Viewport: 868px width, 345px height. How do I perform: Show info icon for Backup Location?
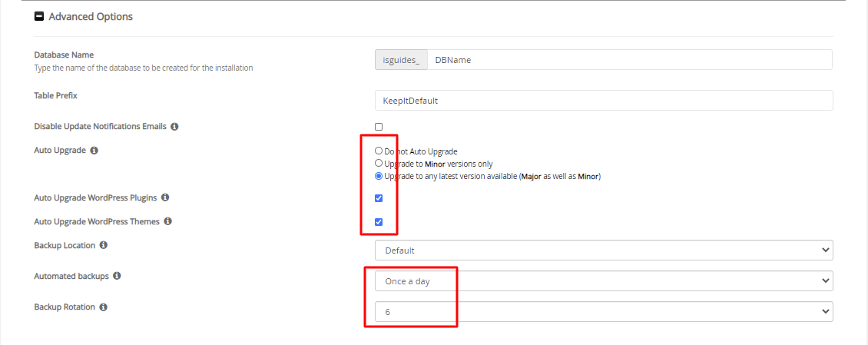pos(104,245)
